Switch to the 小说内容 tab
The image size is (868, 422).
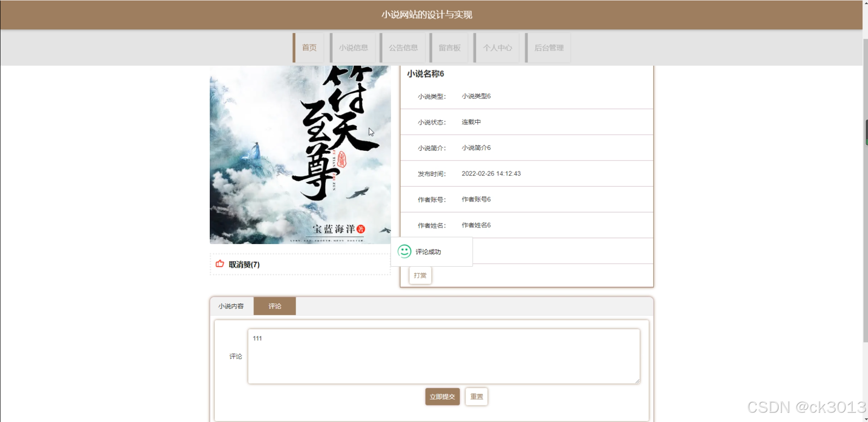click(231, 306)
